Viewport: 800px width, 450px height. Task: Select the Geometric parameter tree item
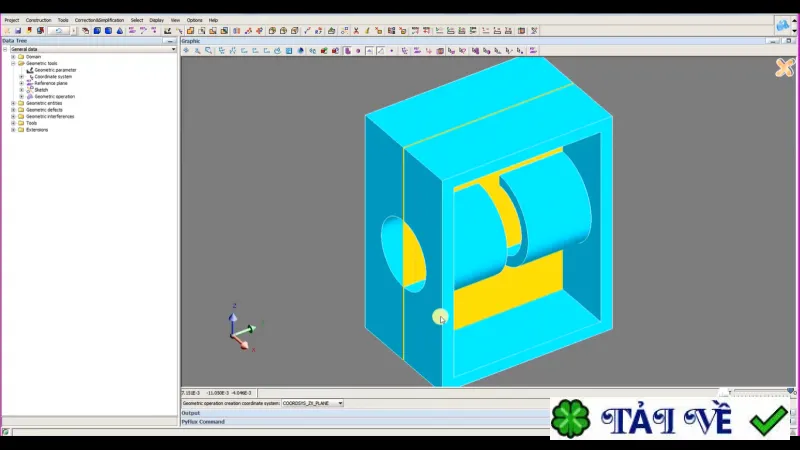pos(55,70)
